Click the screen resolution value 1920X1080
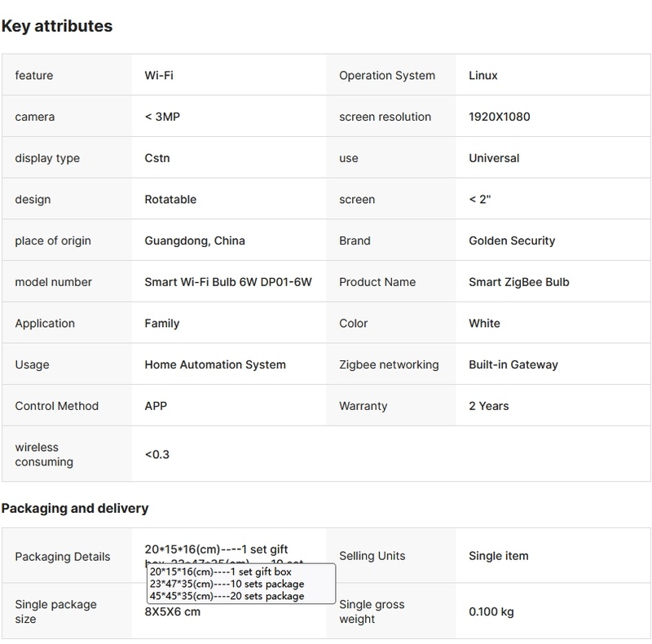The width and height of the screenshot is (652, 644). coord(500,117)
